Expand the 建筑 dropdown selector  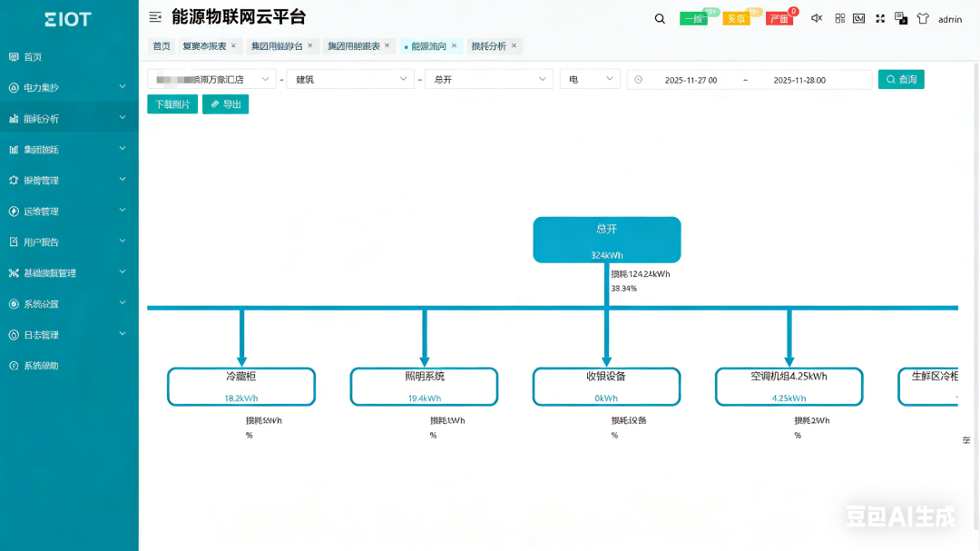(349, 79)
